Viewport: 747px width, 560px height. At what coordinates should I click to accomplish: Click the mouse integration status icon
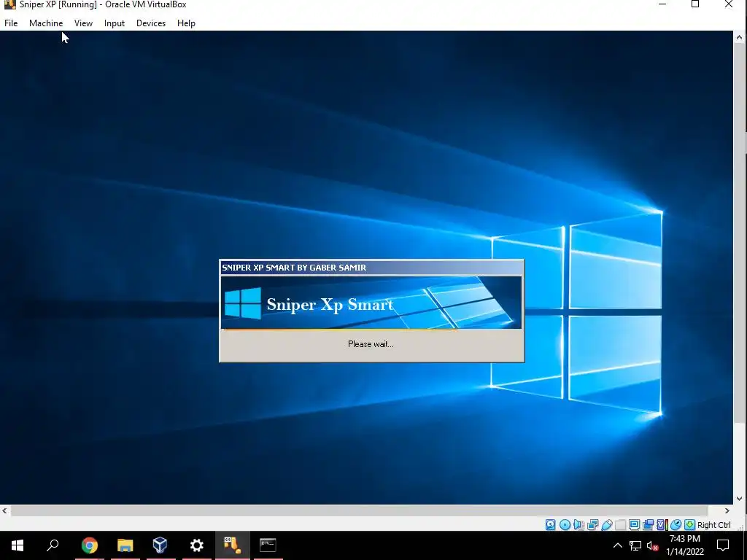[676, 525]
